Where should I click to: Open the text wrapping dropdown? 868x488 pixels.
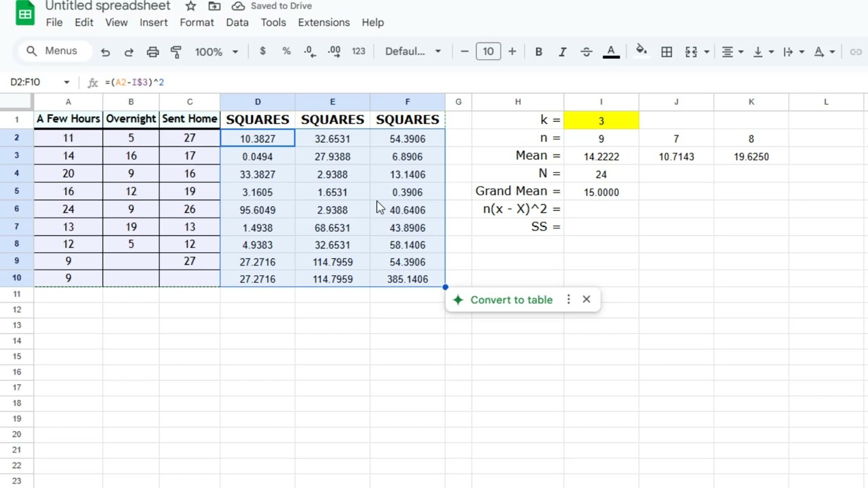793,52
